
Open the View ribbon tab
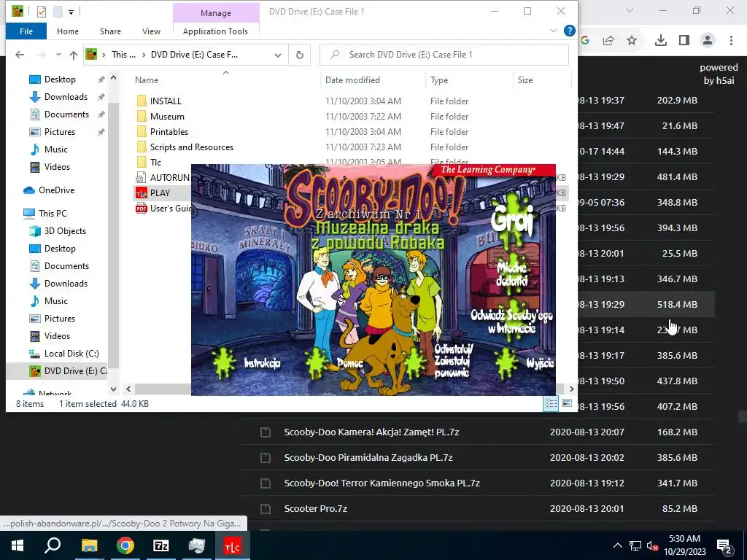pyautogui.click(x=151, y=31)
